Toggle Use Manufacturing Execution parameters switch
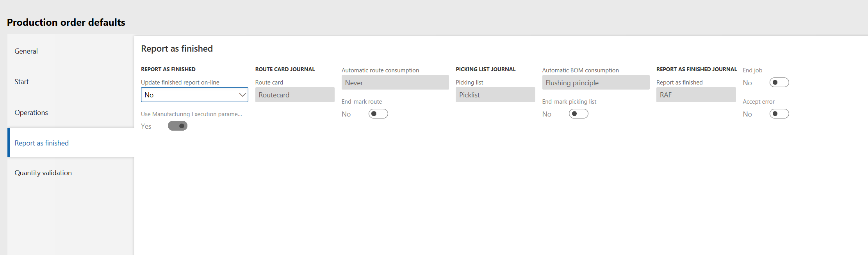This screenshot has height=255, width=868. click(x=178, y=126)
